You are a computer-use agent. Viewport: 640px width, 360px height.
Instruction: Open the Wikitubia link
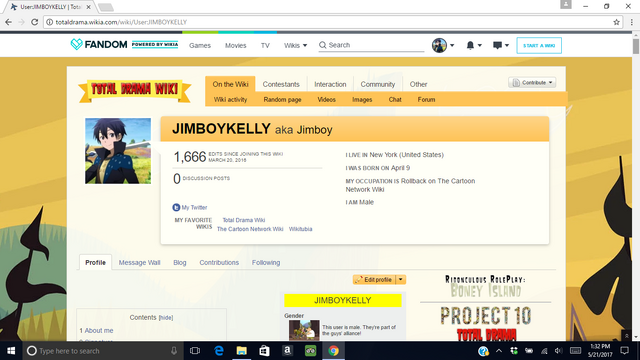(x=300, y=229)
